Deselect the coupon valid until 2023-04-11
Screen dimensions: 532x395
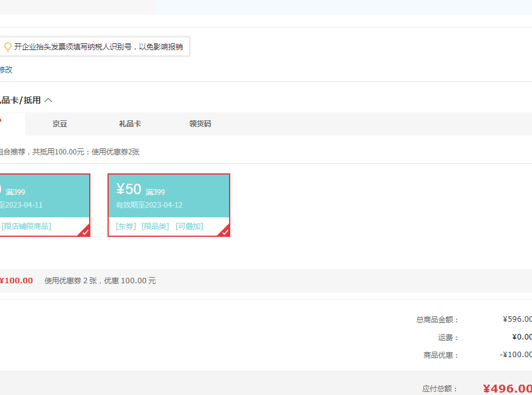(x=45, y=205)
